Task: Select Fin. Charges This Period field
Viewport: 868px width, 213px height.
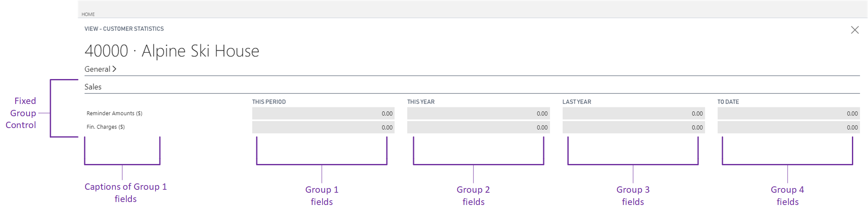Action: tap(323, 127)
